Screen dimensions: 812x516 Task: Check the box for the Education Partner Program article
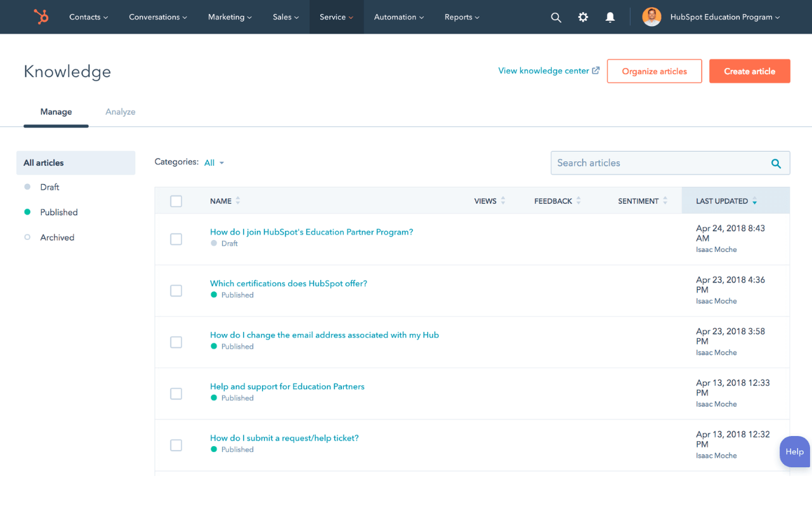(176, 239)
